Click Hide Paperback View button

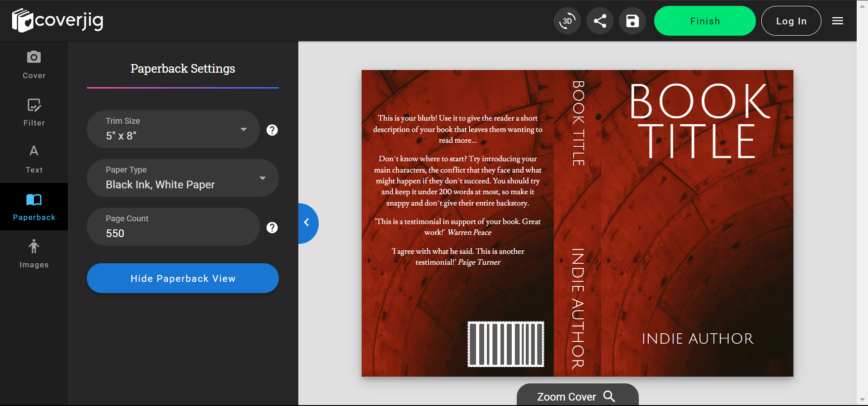pyautogui.click(x=183, y=278)
